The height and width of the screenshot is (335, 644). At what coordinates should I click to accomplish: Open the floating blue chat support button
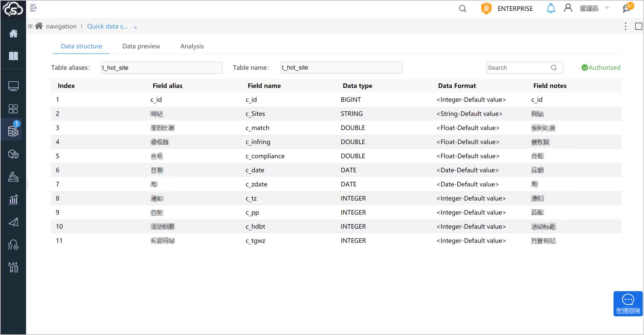click(x=628, y=304)
